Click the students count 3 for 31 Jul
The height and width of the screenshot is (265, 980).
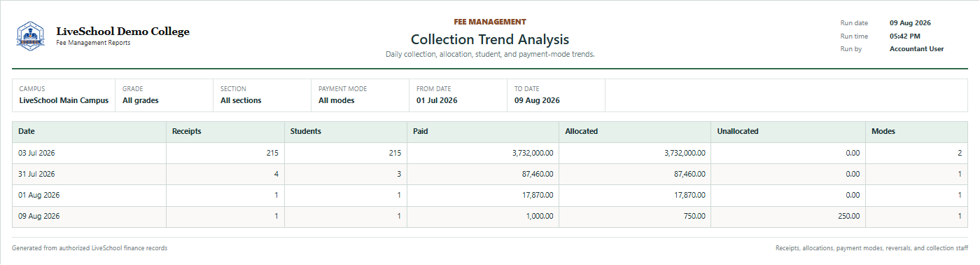[x=399, y=174]
